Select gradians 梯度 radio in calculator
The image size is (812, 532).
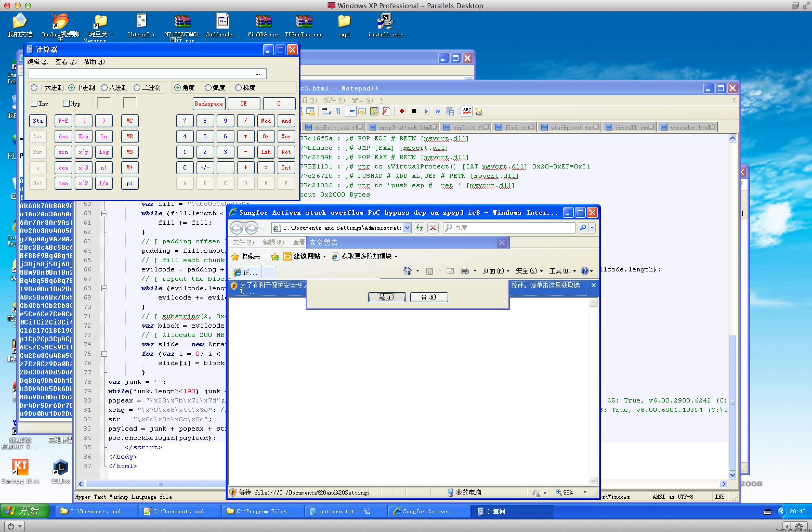pos(245,88)
